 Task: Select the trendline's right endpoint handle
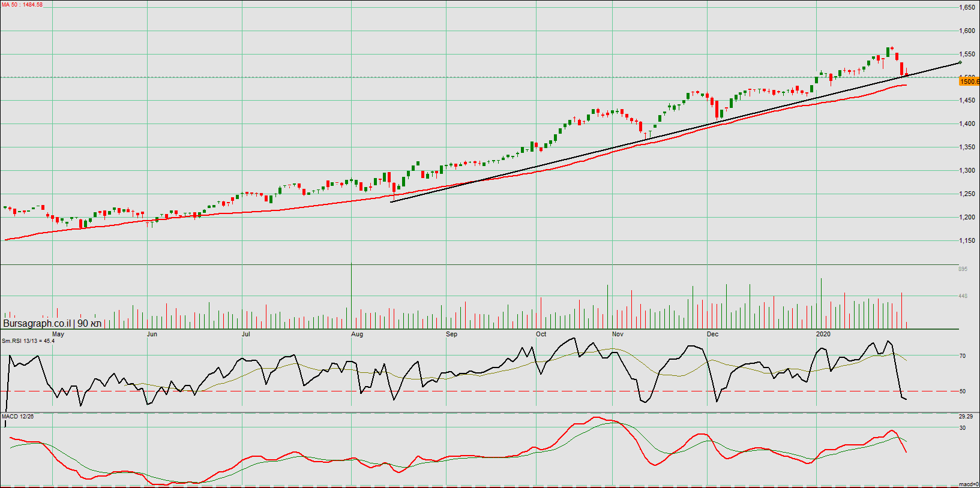[960, 62]
